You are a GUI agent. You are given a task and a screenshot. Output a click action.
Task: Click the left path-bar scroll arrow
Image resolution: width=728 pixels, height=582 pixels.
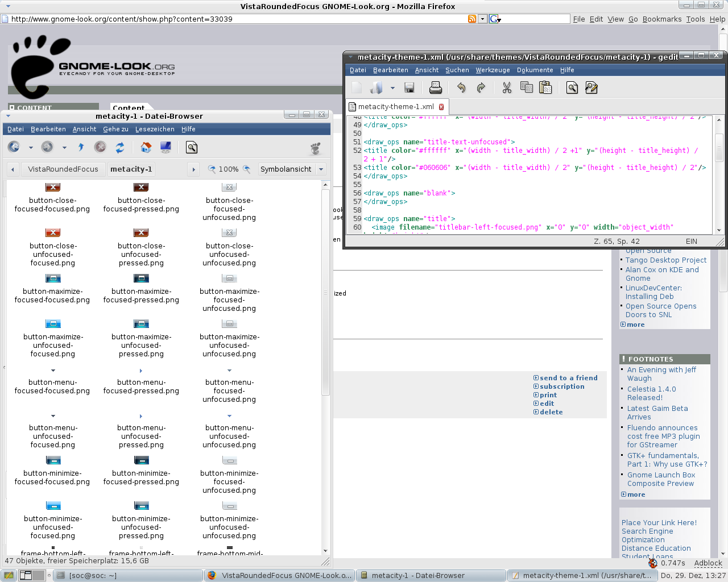[13, 169]
